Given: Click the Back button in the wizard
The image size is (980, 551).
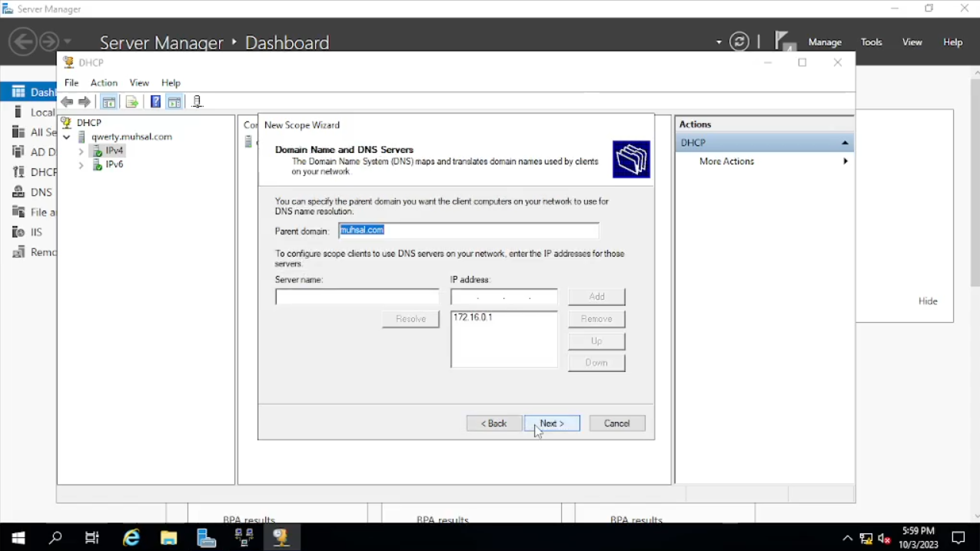Looking at the screenshot, I should (493, 423).
